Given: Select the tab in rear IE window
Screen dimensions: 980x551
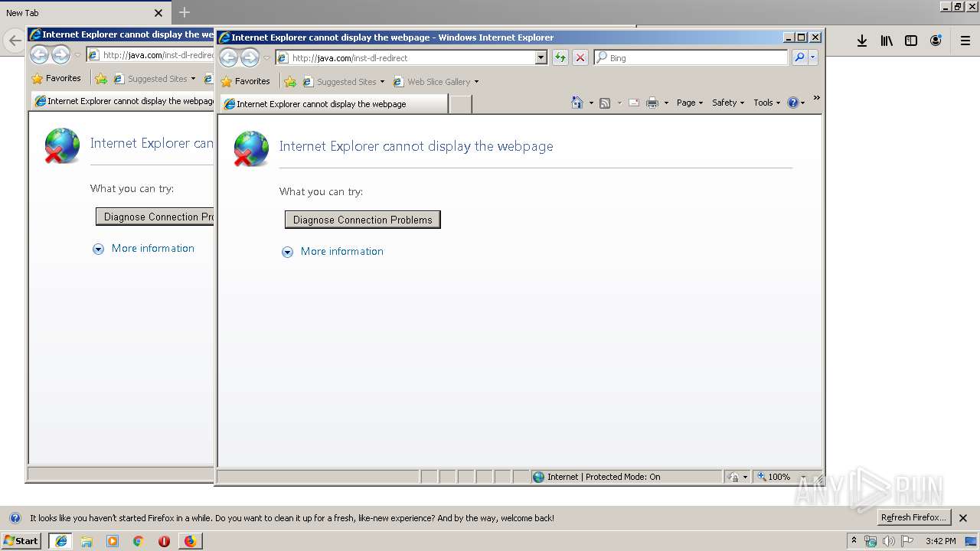Looking at the screenshot, I should [x=122, y=101].
